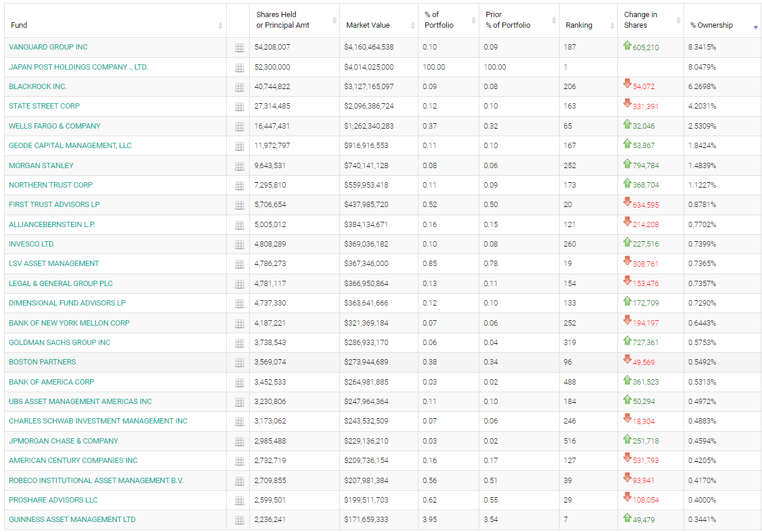This screenshot has width=762, height=532.
Task: Open MORGAN STANLEY fund link
Action: pos(41,166)
